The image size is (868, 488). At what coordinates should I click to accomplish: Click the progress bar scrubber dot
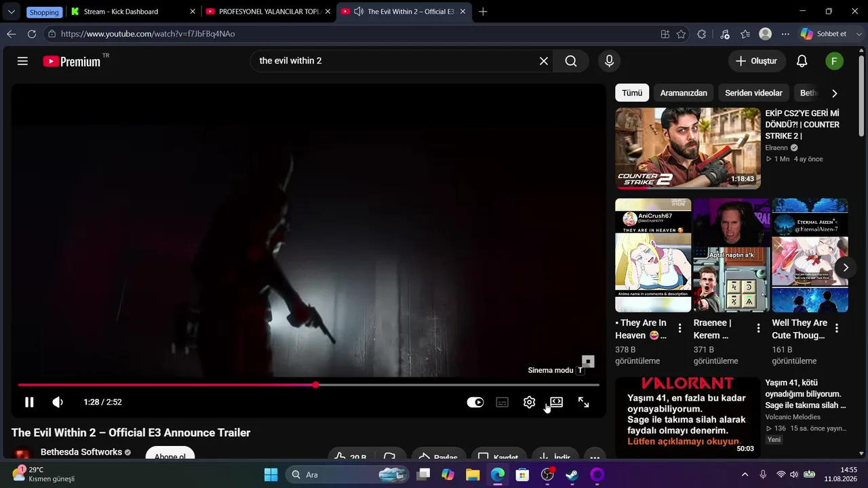316,385
